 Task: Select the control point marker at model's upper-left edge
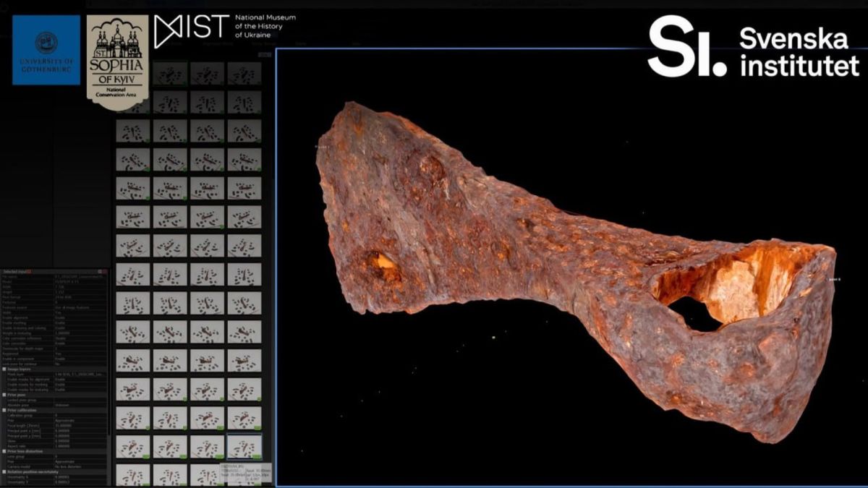point(318,146)
